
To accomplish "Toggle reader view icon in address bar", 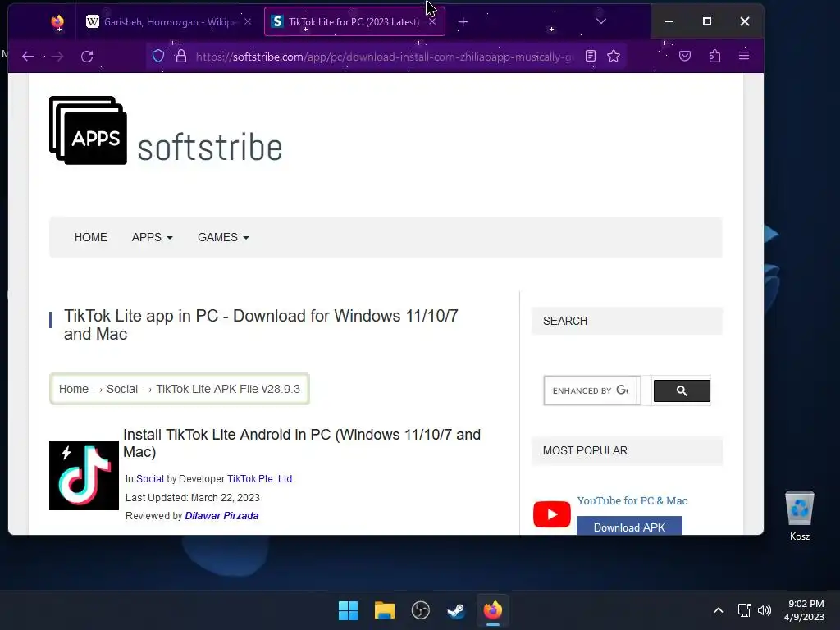I will (x=591, y=57).
